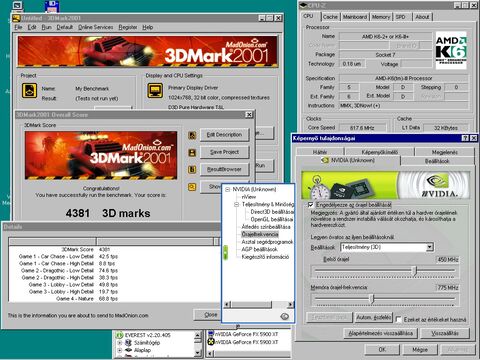Collapse the Teljesítmény & Minőség tree node
This screenshot has width=480, height=360.
tap(236, 204)
